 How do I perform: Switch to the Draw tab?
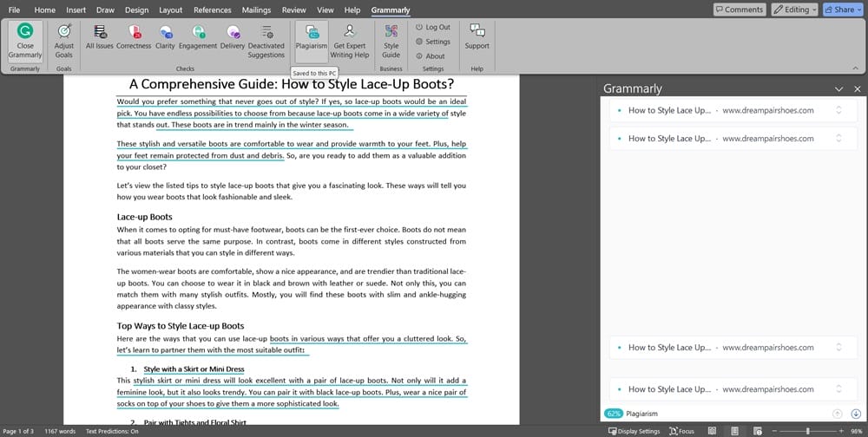click(x=105, y=10)
